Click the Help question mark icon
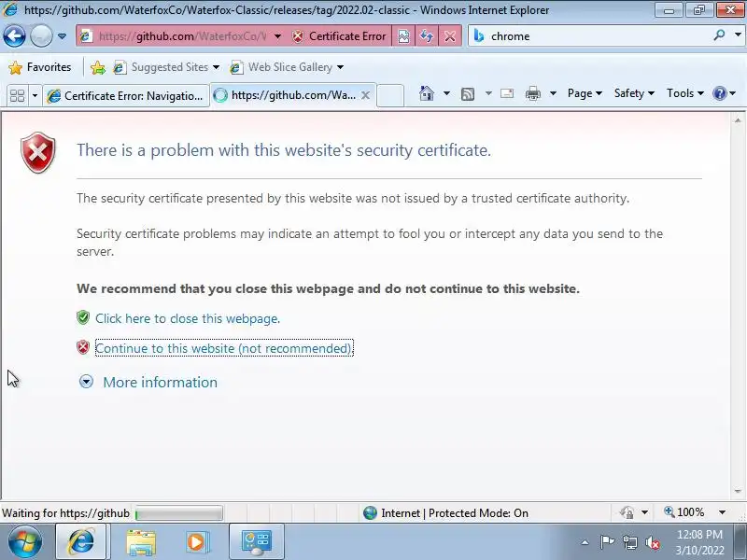747x560 pixels. pyautogui.click(x=719, y=93)
